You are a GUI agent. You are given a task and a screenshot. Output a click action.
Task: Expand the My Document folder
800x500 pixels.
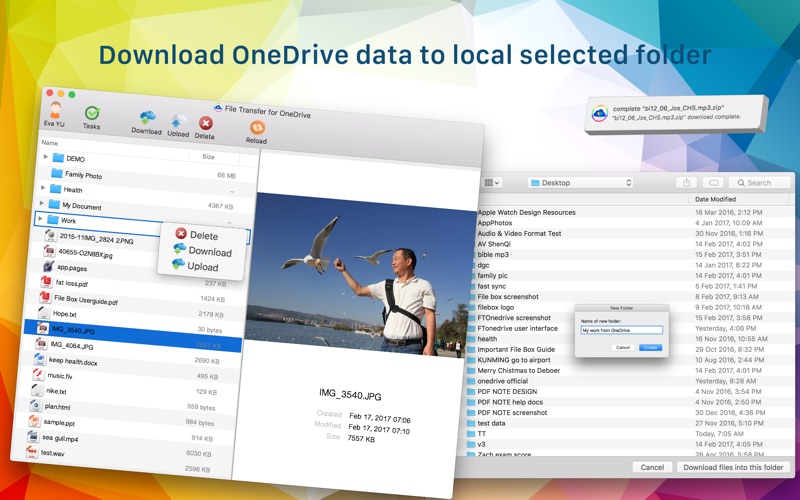tap(41, 203)
